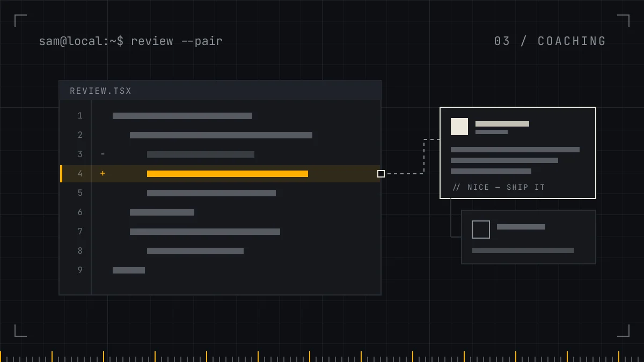This screenshot has width=644, height=362.
Task: Click the orange active-line indicator left of line 4
Action: tap(61, 174)
